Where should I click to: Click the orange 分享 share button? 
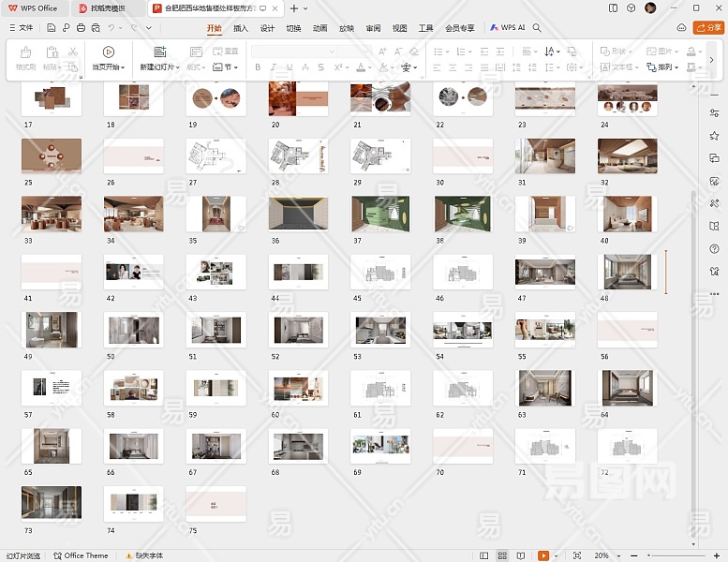coord(707,28)
